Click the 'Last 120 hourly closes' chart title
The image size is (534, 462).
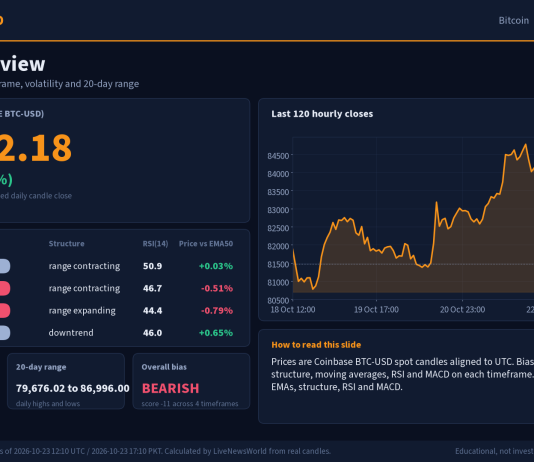tap(322, 114)
